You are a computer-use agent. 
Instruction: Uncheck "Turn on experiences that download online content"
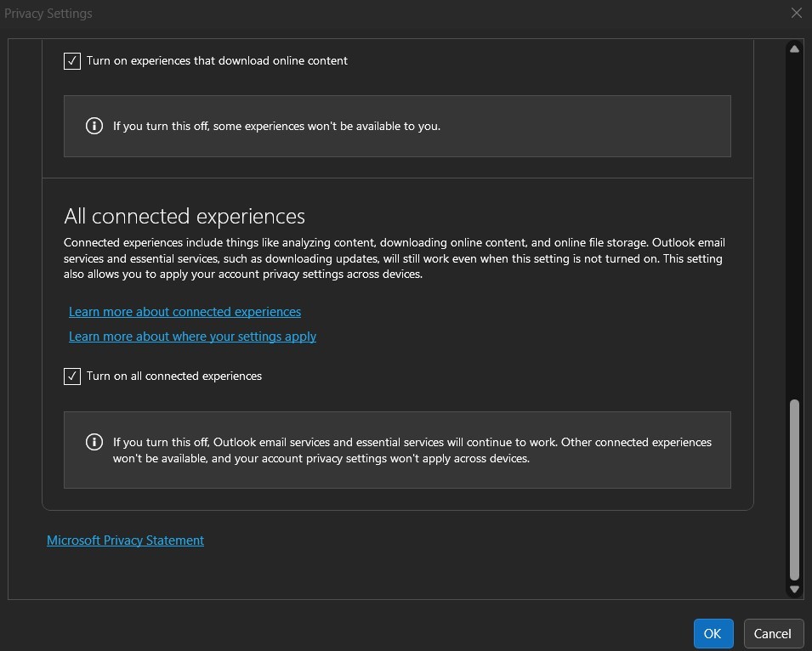click(72, 61)
